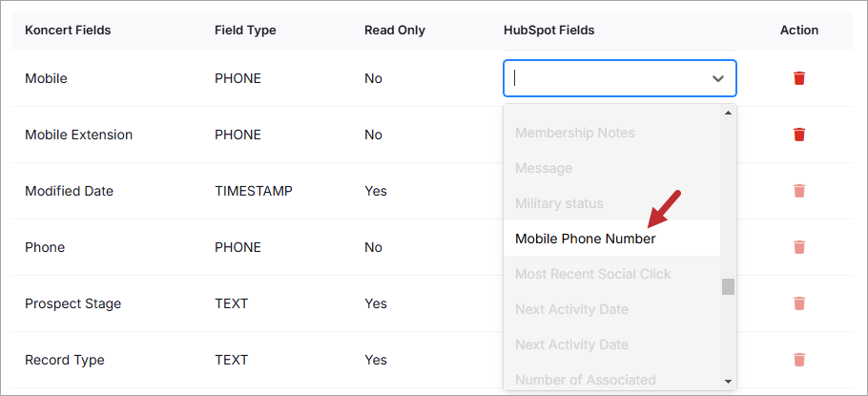Click the Field Type column header

point(245,31)
